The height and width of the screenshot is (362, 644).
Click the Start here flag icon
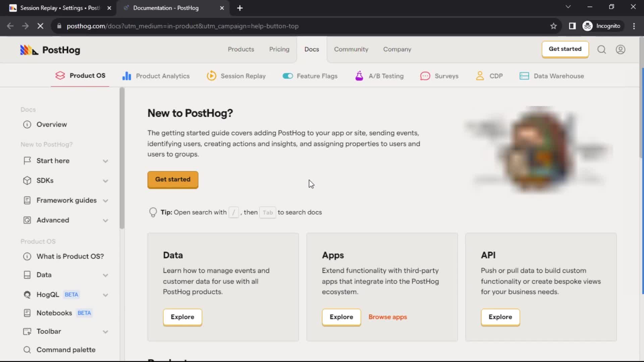pos(27,161)
